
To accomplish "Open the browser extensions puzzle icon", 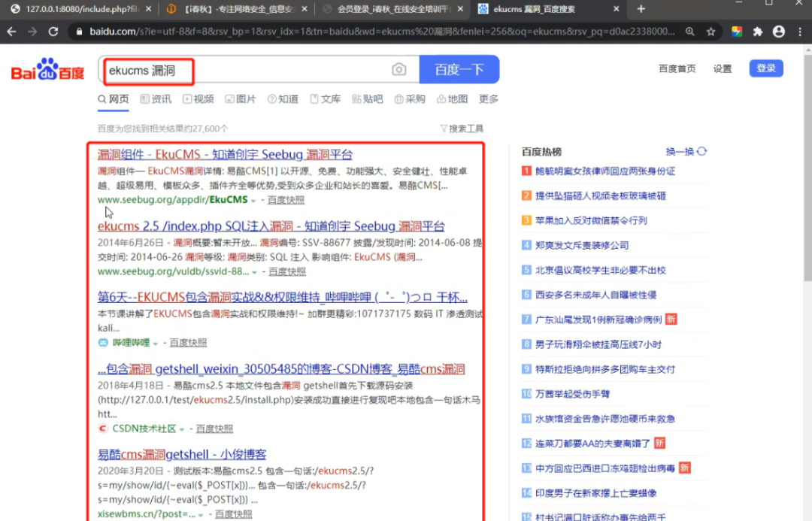I will 758,32.
